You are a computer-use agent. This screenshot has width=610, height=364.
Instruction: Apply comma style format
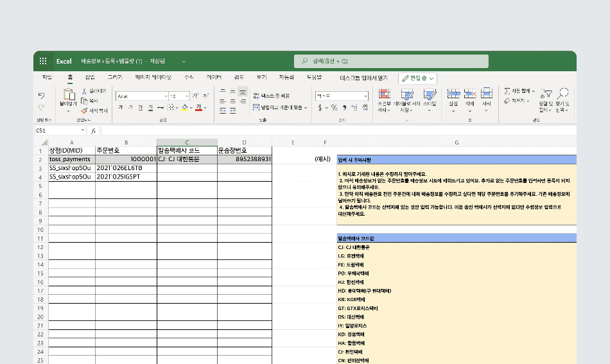click(x=344, y=108)
